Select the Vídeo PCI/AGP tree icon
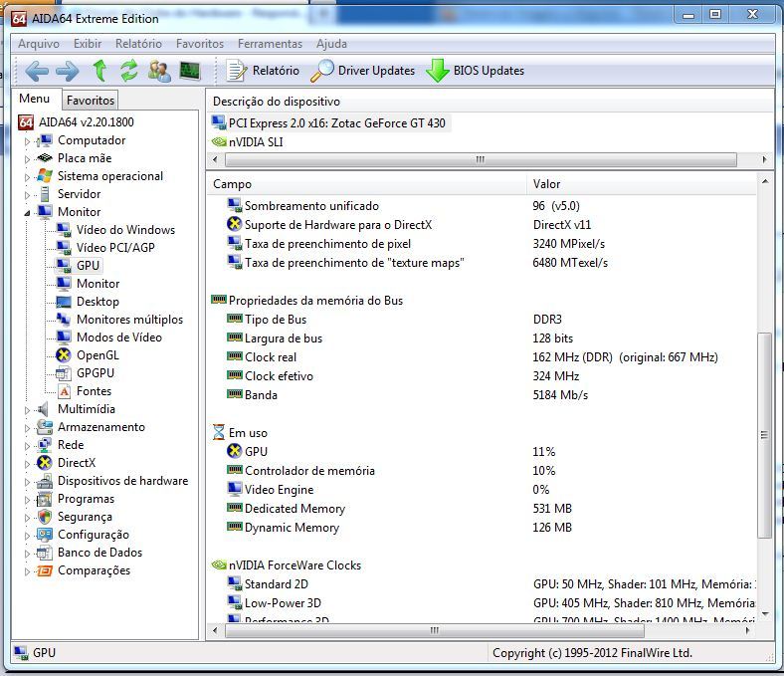This screenshot has height=676, width=784. [x=64, y=247]
